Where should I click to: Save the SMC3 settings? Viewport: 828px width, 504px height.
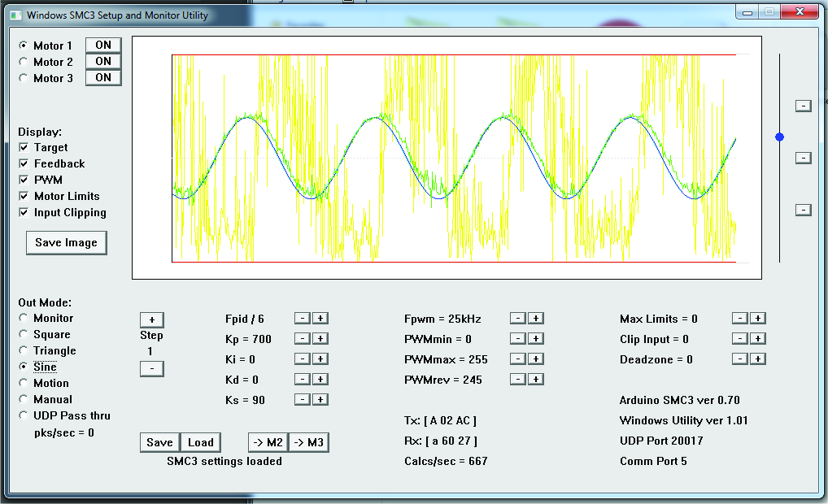(x=159, y=442)
